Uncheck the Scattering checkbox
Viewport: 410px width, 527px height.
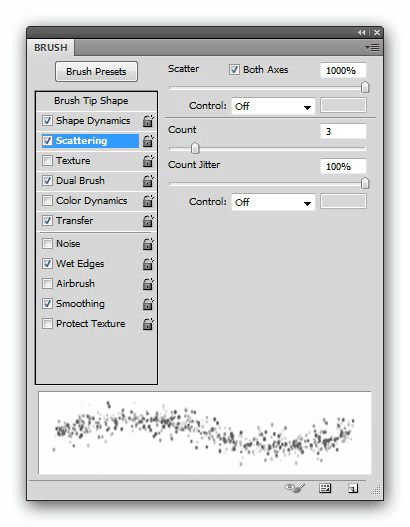47,140
